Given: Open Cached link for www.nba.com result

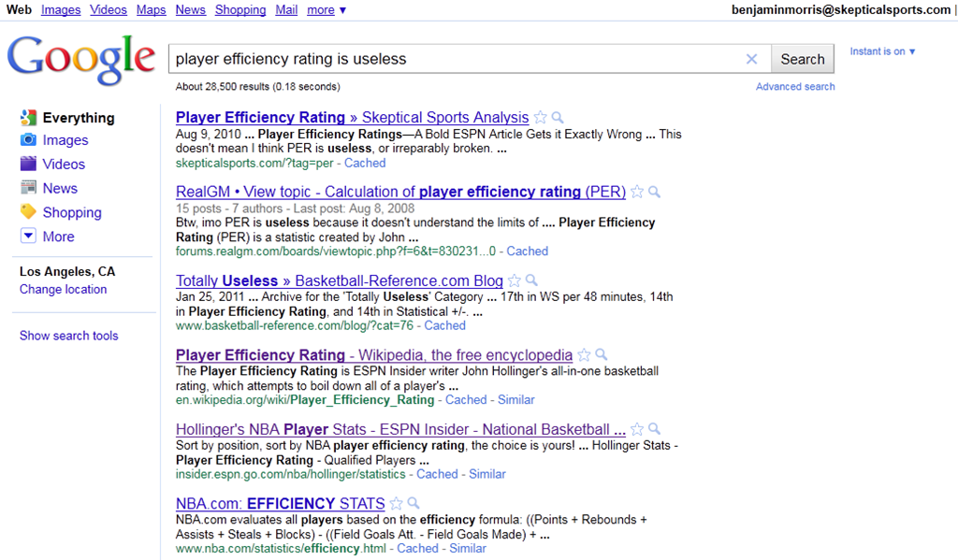Looking at the screenshot, I should tap(418, 549).
